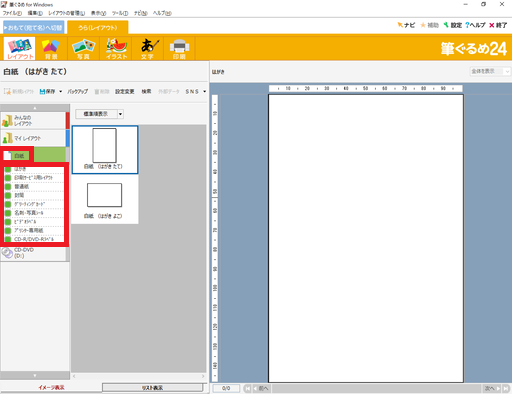512x394 pixels.
Task: Open the イラスト illustration tool
Action: click(x=116, y=48)
